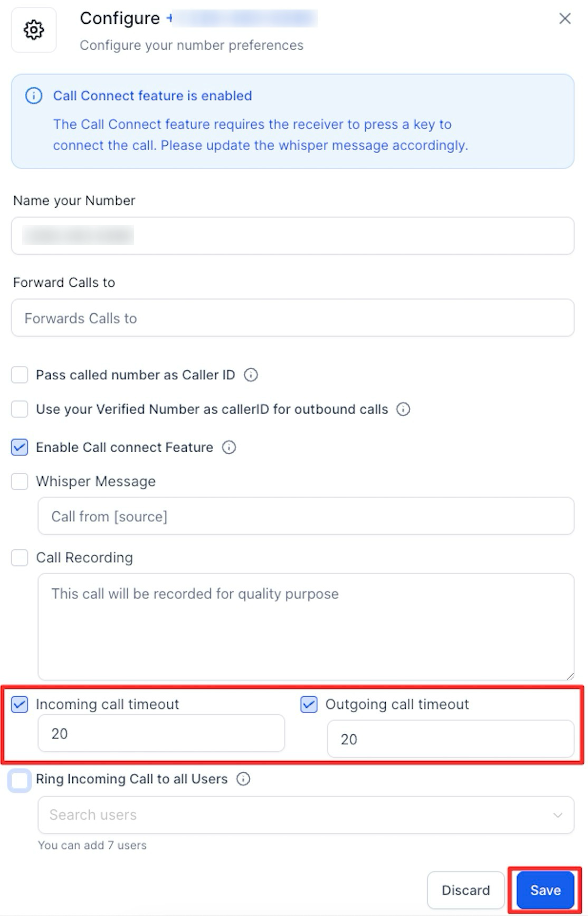Click the Discard button
The image size is (588, 916).
[x=466, y=891]
